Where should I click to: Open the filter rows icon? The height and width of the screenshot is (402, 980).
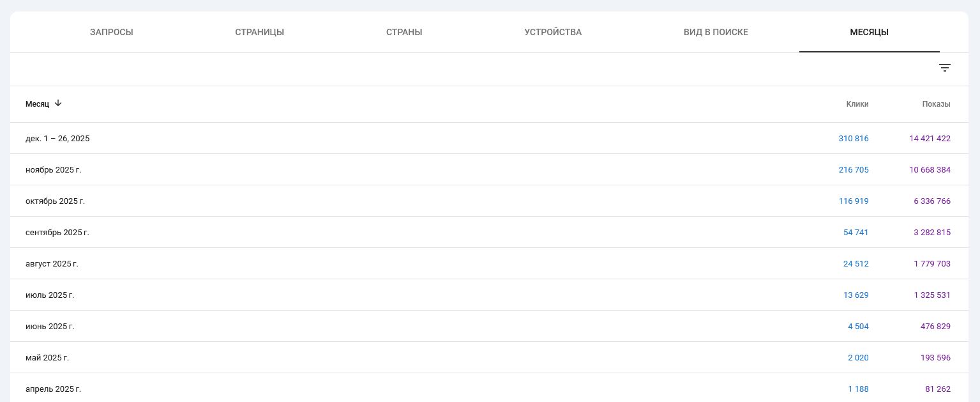[x=945, y=68]
